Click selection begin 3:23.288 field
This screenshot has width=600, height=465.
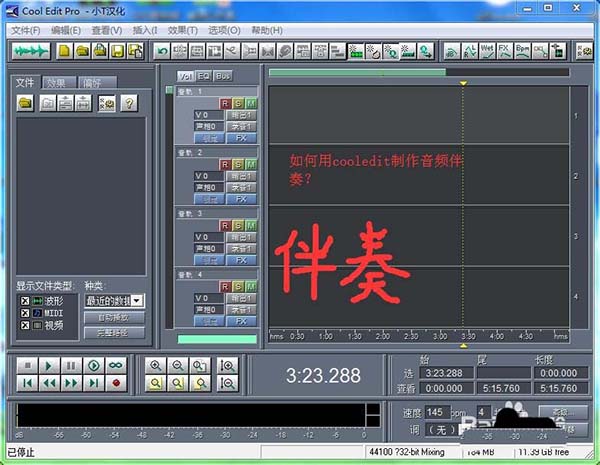446,373
